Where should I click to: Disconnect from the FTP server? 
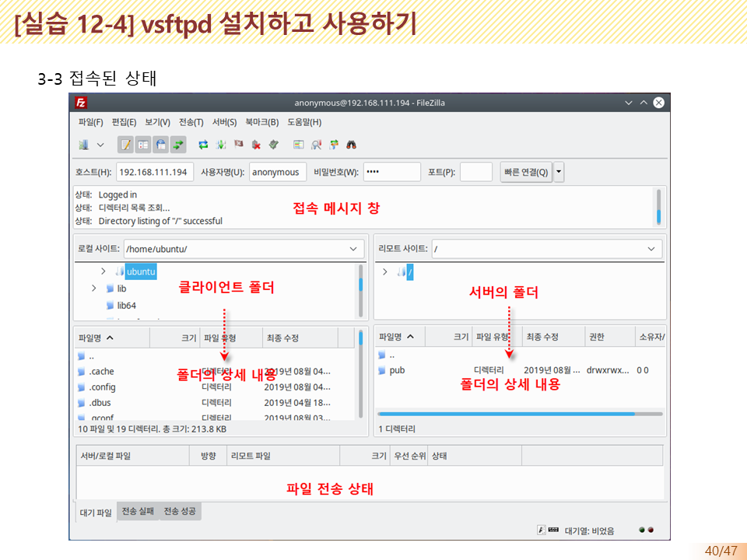click(x=255, y=144)
